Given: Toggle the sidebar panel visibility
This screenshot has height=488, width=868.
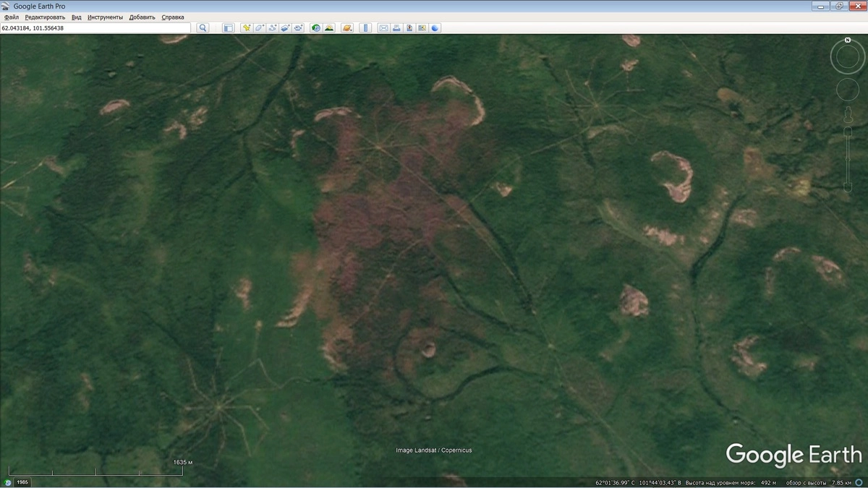Looking at the screenshot, I should tap(228, 28).
